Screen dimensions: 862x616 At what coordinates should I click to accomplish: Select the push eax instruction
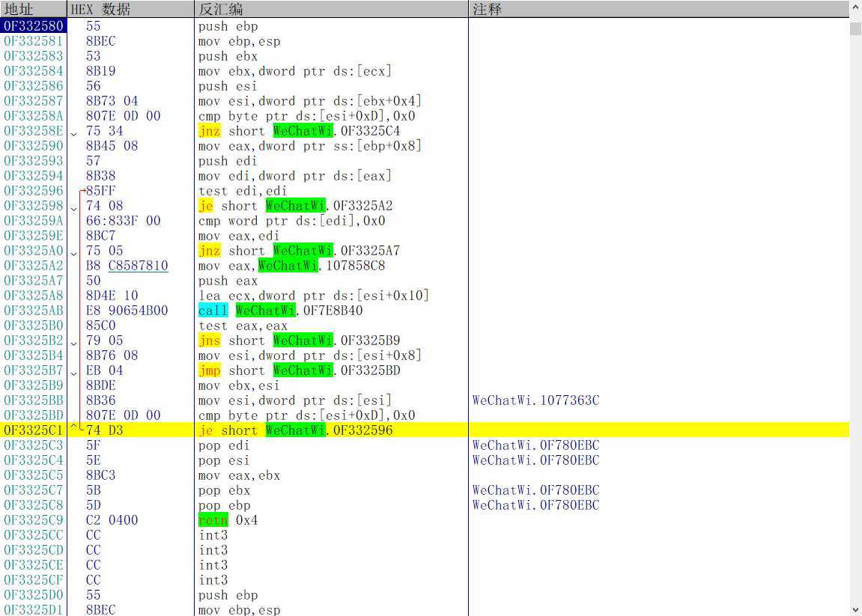coord(228,281)
